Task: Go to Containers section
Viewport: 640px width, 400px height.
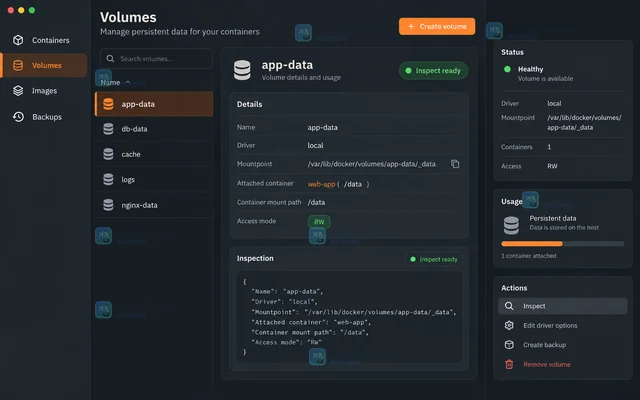Action: (x=44, y=40)
